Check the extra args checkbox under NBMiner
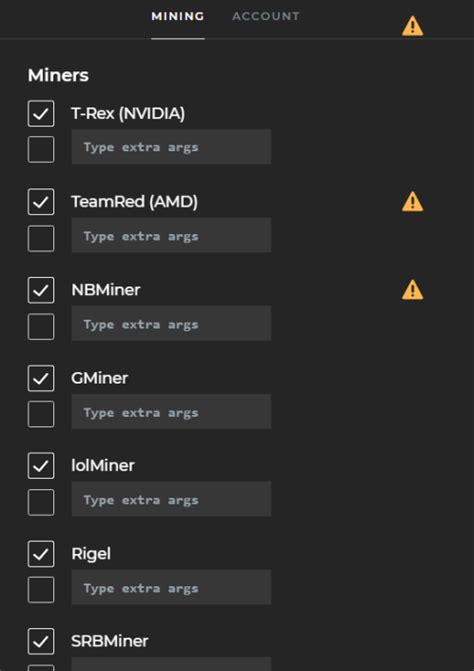 tap(41, 327)
